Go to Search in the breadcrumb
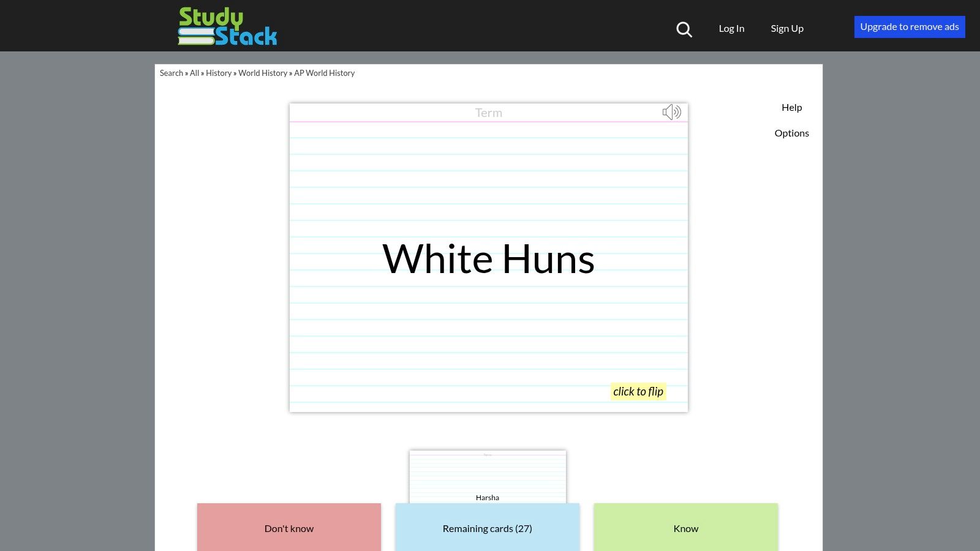 [171, 73]
